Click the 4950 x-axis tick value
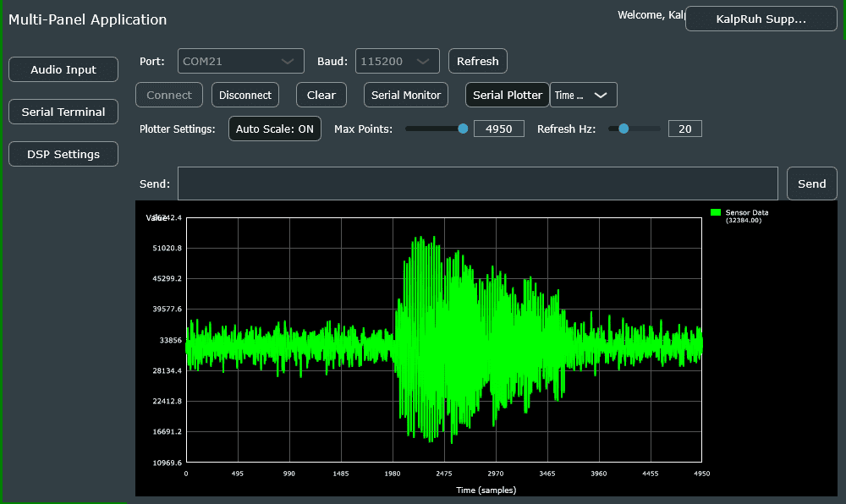Viewport: 846px width, 504px height. coord(701,474)
